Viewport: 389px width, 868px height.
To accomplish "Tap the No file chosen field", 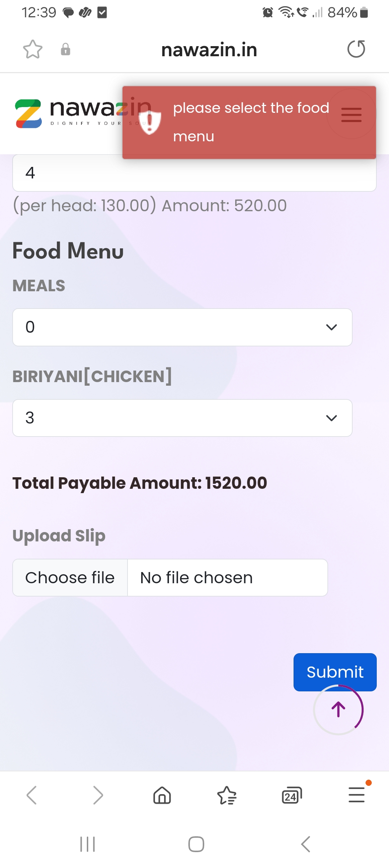I will (x=227, y=578).
